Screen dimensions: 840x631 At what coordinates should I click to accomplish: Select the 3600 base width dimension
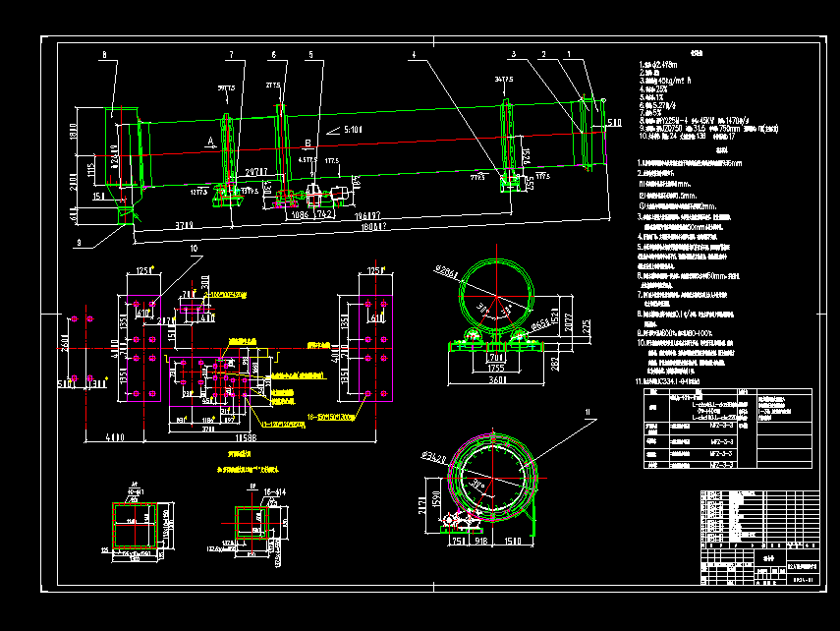pos(498,380)
